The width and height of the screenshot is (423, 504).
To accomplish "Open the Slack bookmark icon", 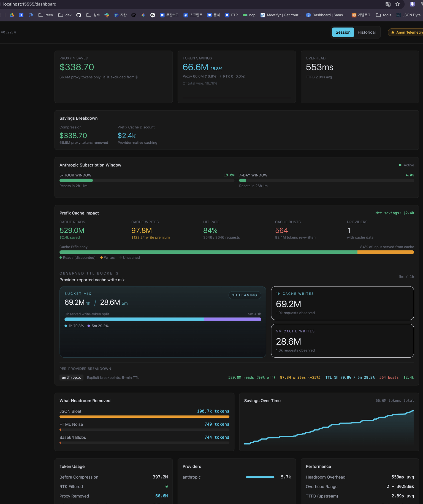I will (107, 15).
